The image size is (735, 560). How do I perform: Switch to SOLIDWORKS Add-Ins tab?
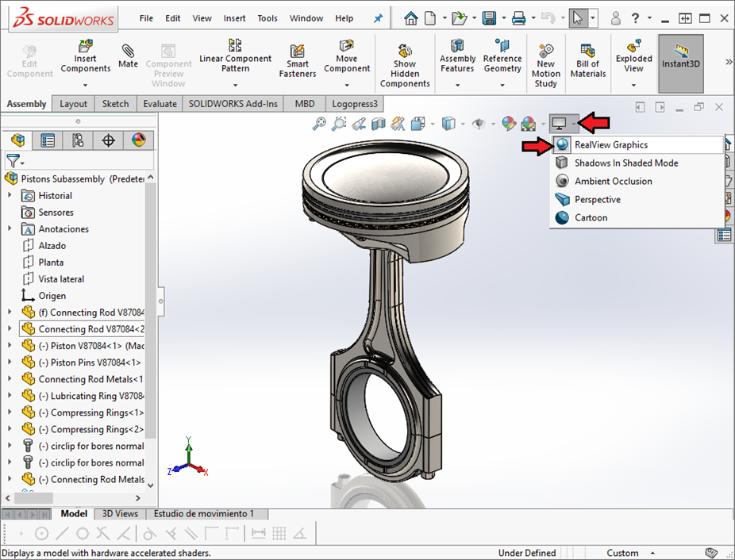[x=233, y=104]
